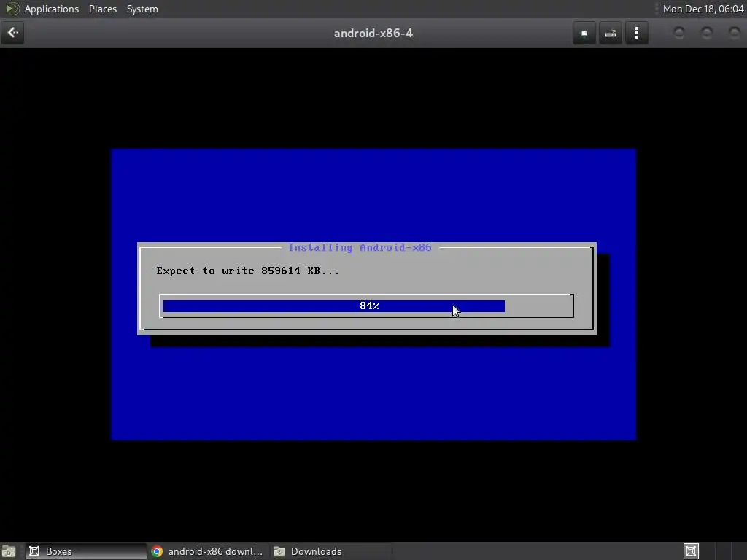
Task: Open the System menu
Action: click(x=142, y=9)
